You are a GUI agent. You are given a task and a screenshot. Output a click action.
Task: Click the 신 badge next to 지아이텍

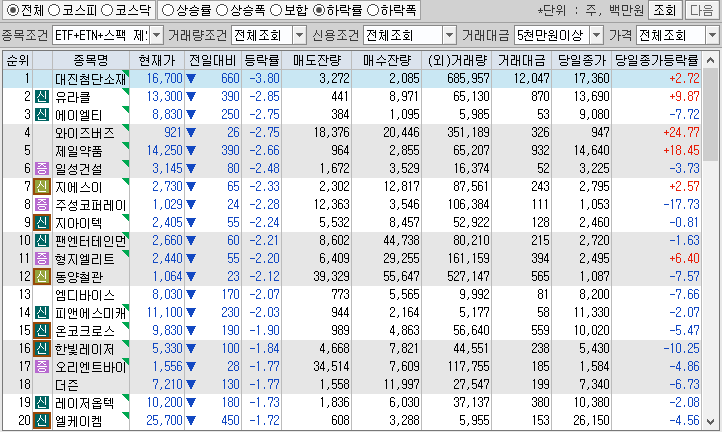tap(42, 222)
